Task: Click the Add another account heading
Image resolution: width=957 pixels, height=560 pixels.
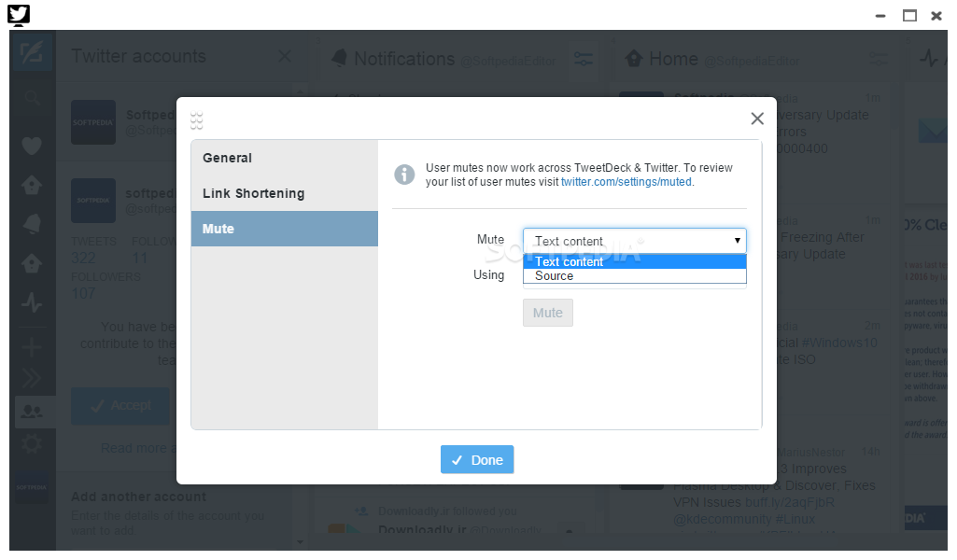Action: 138,497
